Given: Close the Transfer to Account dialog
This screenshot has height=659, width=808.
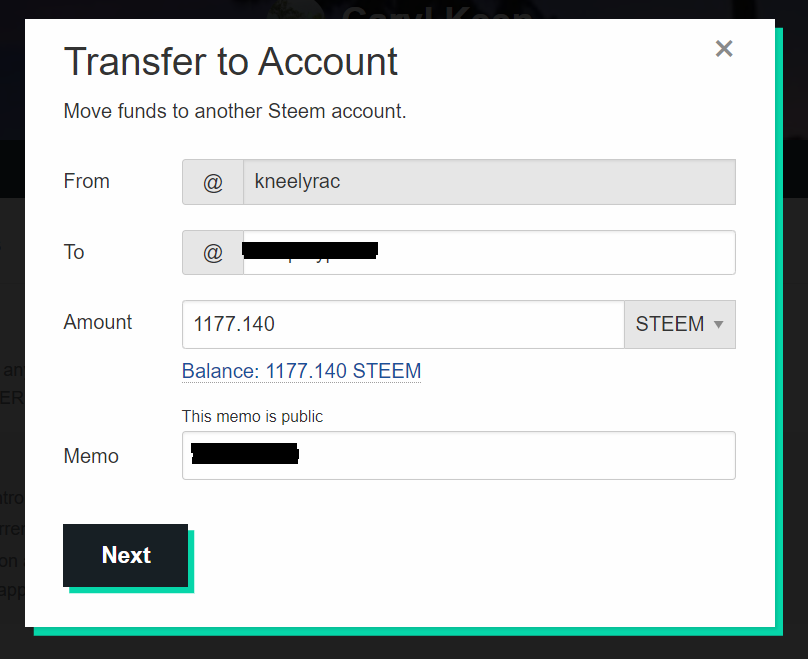Looking at the screenshot, I should pos(724,49).
